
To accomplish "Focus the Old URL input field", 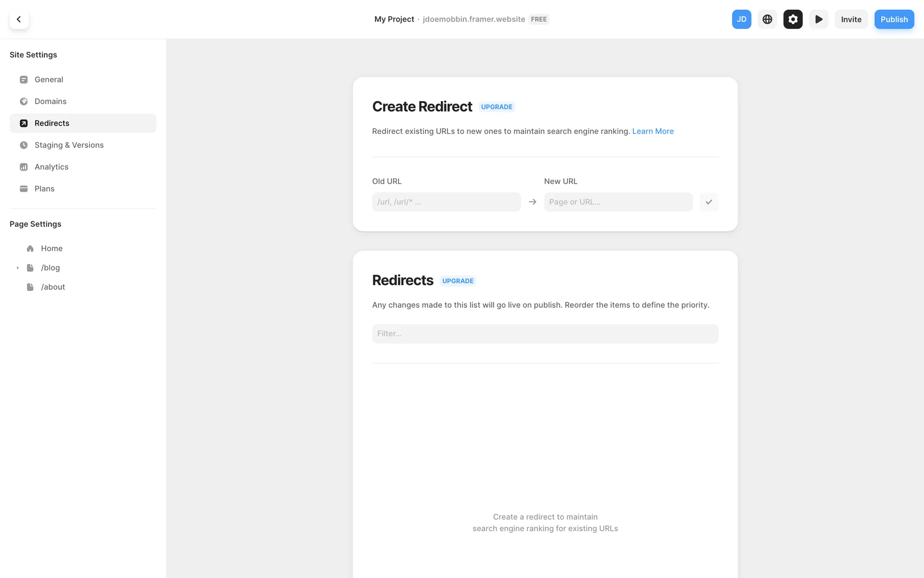I will 446,202.
